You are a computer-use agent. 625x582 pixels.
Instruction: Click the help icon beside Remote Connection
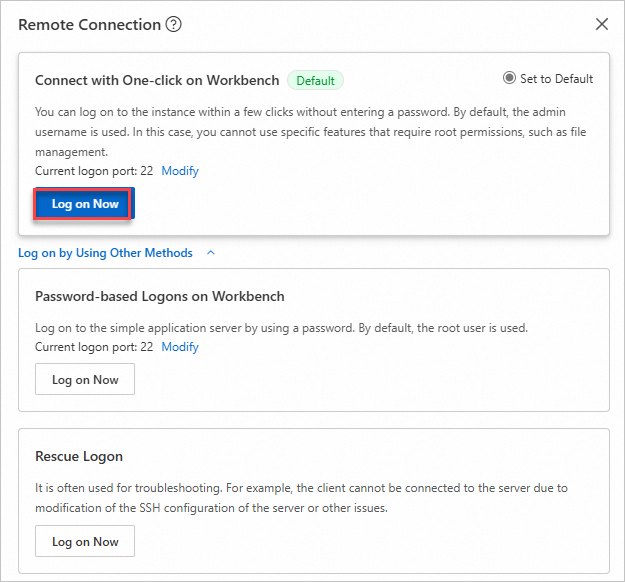(174, 24)
